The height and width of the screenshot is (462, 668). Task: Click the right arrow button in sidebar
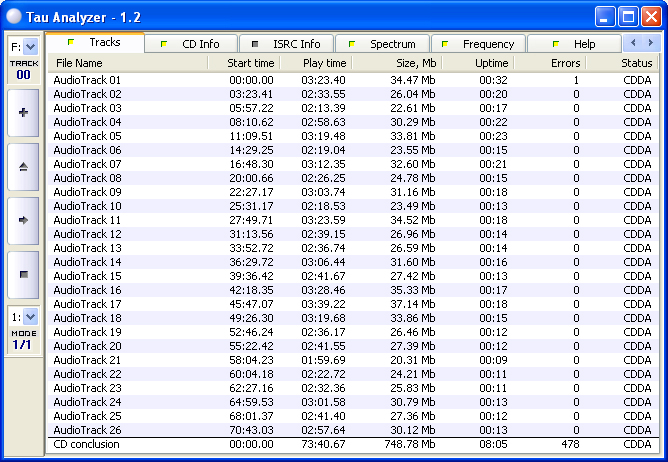pyautogui.click(x=23, y=219)
